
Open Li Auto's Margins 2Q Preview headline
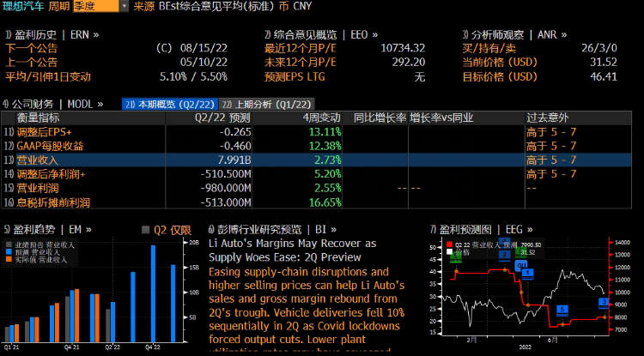pyautogui.click(x=292, y=250)
